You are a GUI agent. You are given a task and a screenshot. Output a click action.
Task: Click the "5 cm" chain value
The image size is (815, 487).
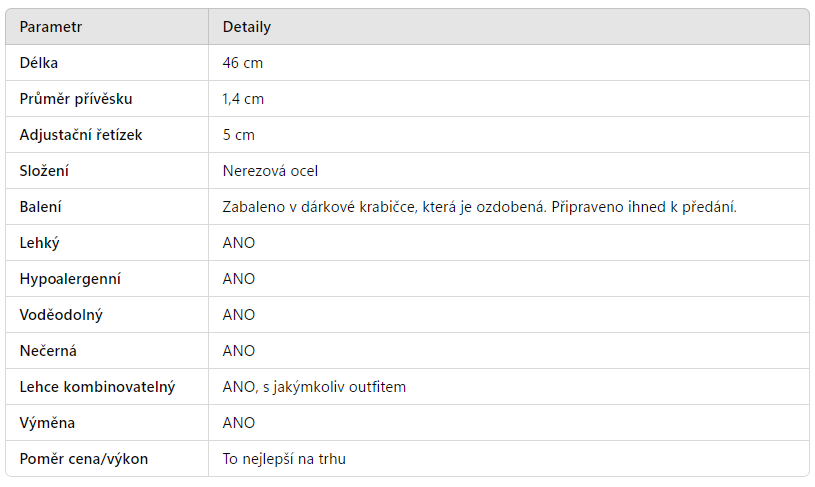point(239,135)
